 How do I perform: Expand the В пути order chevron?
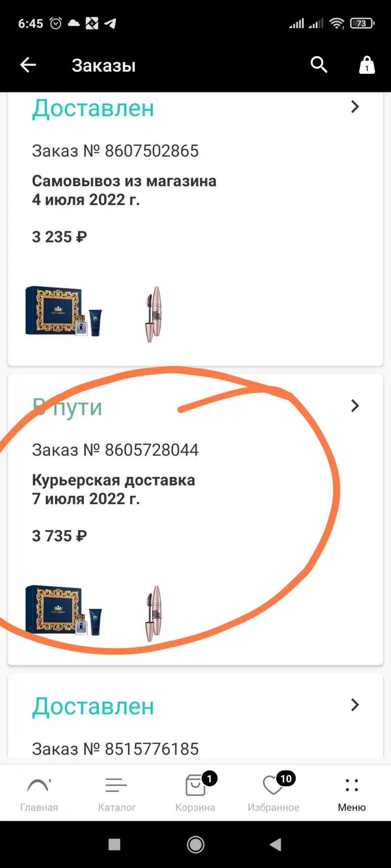[355, 406]
